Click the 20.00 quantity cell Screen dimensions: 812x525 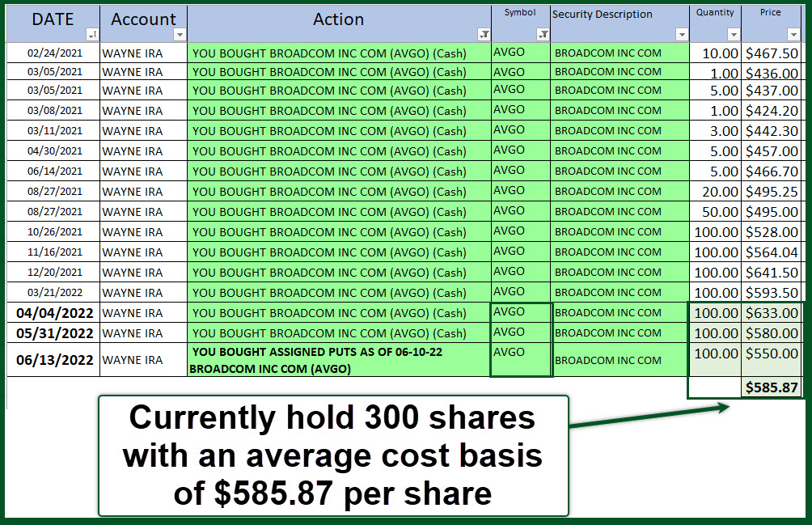(x=715, y=192)
